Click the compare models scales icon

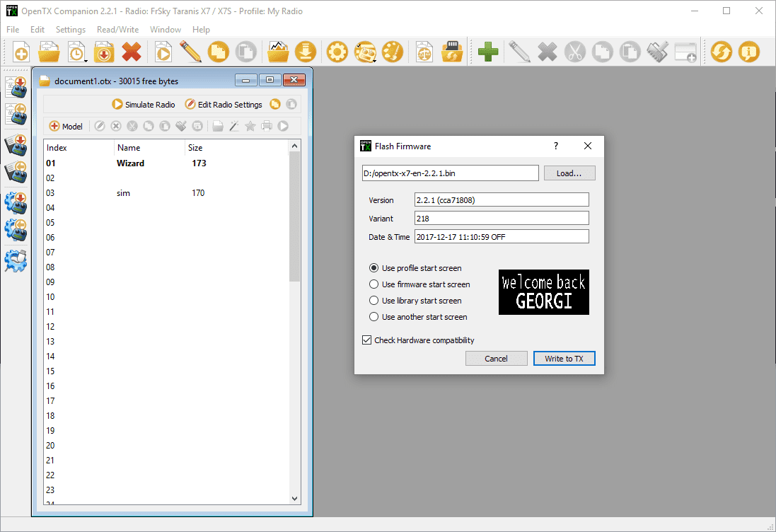424,52
